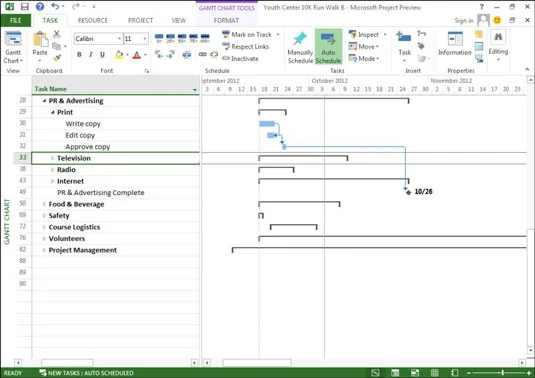Click the Link Tasks chain icon
Image resolution: width=535 pixels, height=378 pixels.
[203, 54]
